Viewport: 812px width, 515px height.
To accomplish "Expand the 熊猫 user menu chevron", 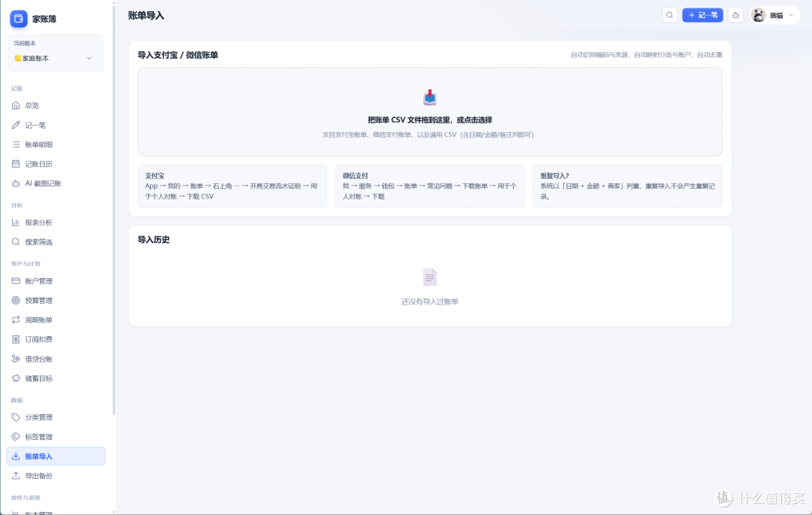I will (791, 15).
